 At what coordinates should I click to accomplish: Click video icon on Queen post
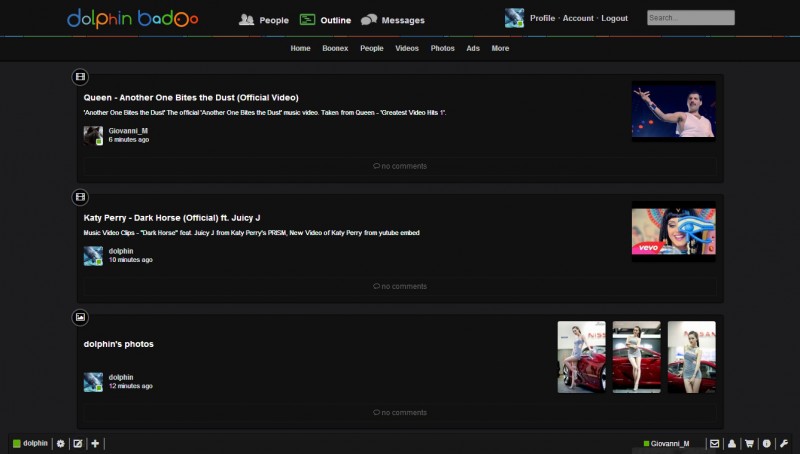pos(80,77)
